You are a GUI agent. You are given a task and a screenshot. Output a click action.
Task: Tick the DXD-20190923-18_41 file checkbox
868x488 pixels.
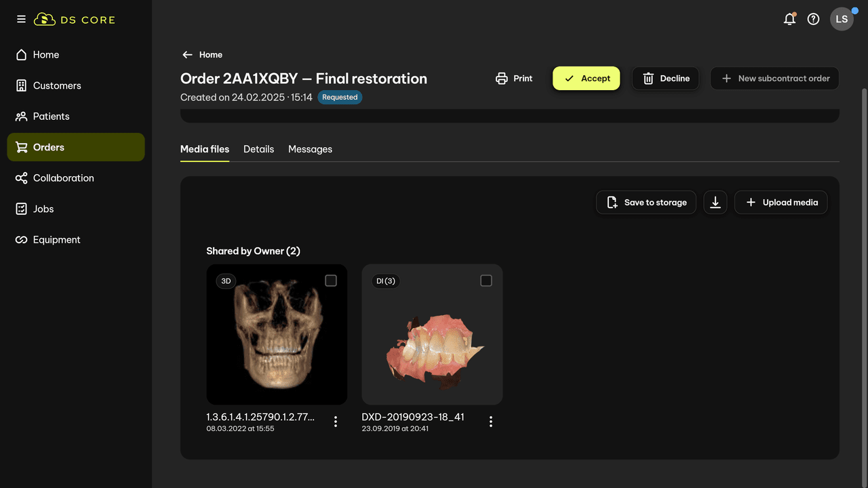tap(486, 281)
